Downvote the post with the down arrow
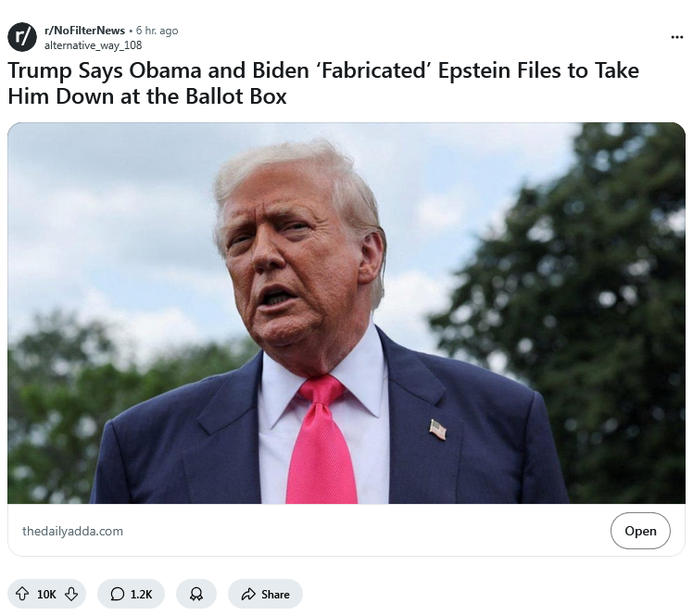The image size is (693, 616). coord(71,594)
